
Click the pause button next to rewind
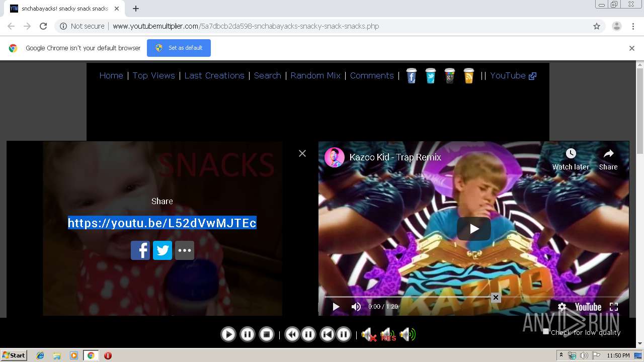coord(308,334)
